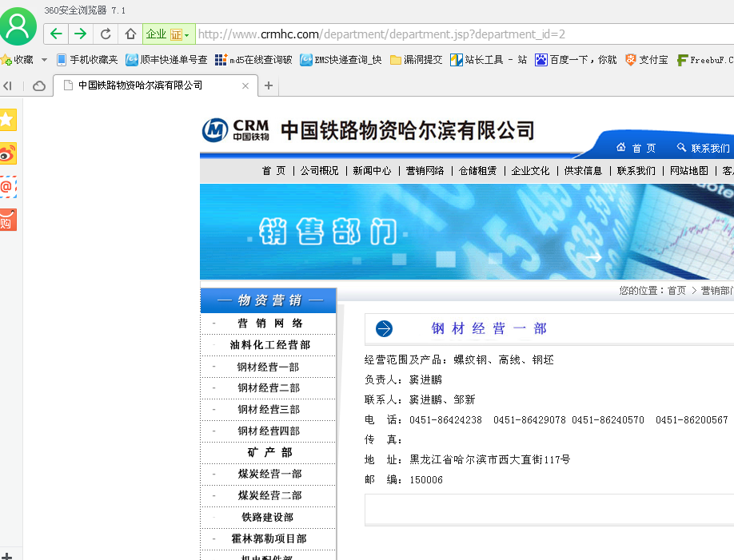This screenshot has width=734, height=560.
Task: Click the postal code 150006
Action: click(426, 480)
